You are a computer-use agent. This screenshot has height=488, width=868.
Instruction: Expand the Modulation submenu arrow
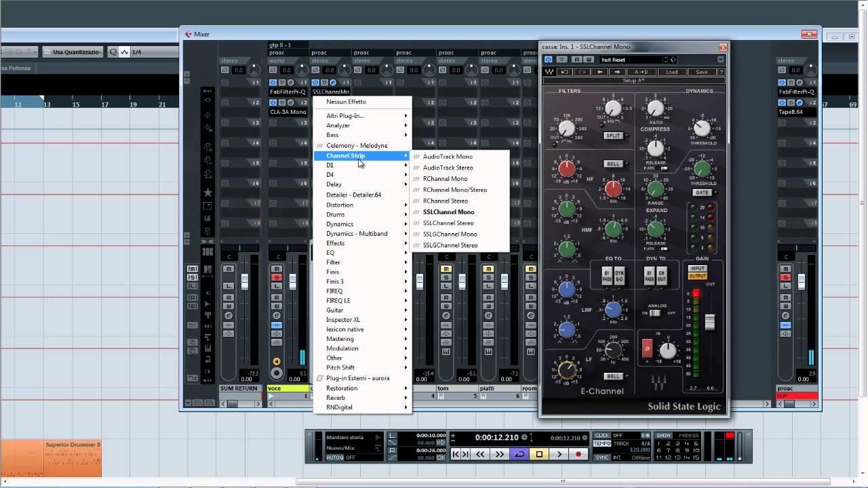pyautogui.click(x=406, y=348)
